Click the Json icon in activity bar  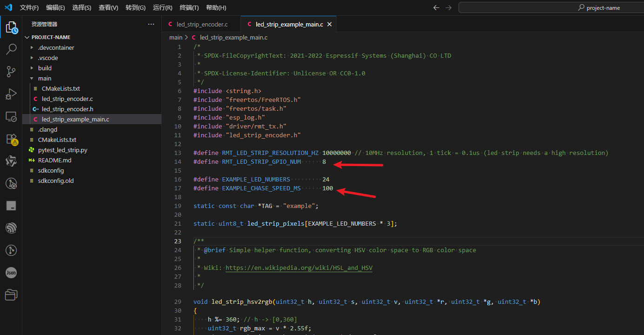(11, 273)
